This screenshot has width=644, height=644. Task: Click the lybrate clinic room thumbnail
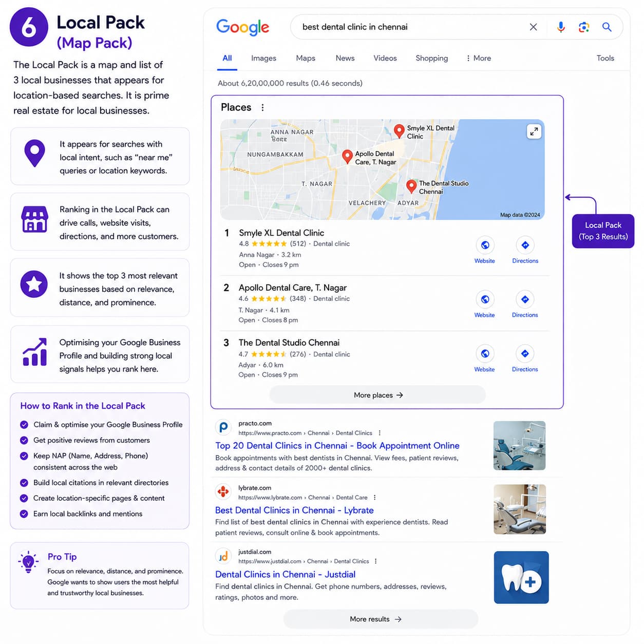(x=519, y=509)
